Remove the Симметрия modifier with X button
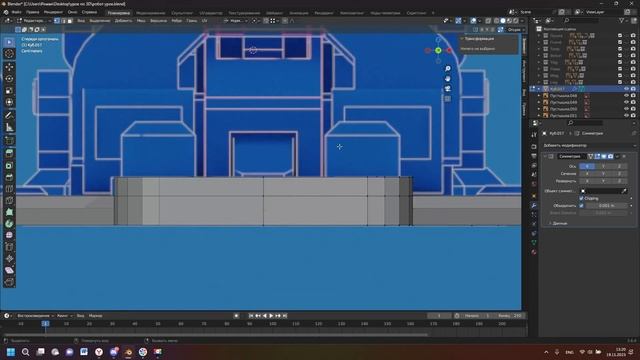 624,156
